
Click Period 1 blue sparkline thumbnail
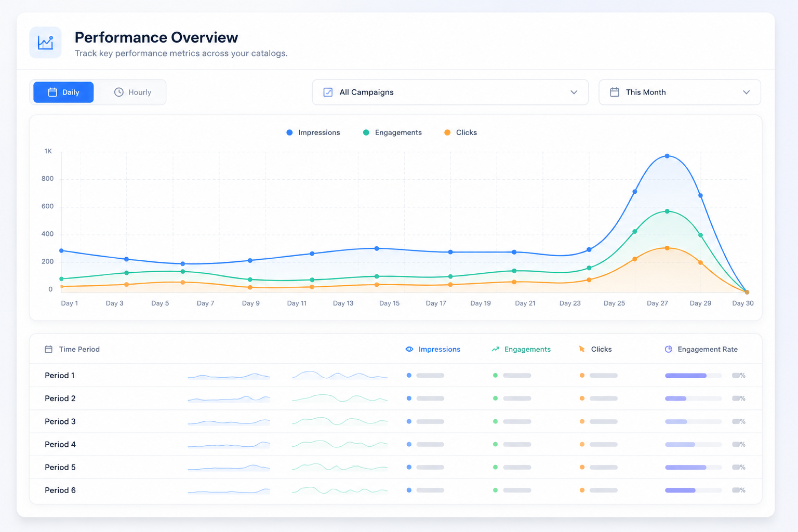tap(229, 376)
